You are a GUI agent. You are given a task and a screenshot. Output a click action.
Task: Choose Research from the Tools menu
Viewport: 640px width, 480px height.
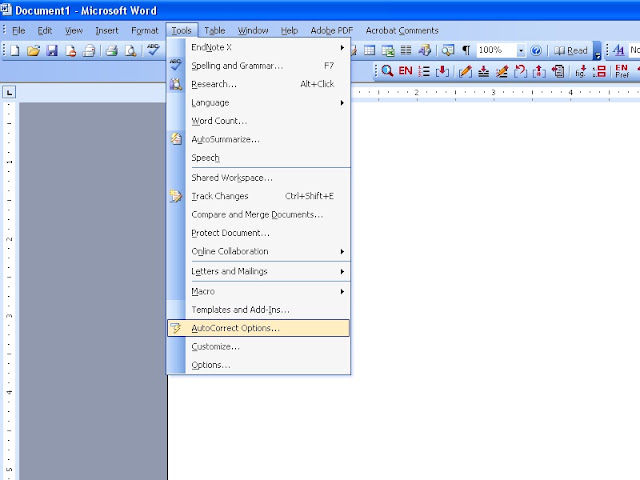tap(258, 84)
